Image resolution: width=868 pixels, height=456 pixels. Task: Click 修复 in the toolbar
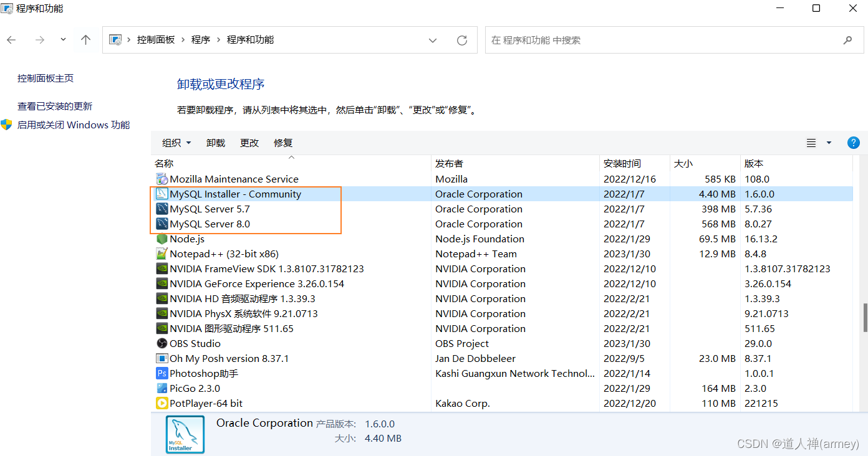click(283, 143)
